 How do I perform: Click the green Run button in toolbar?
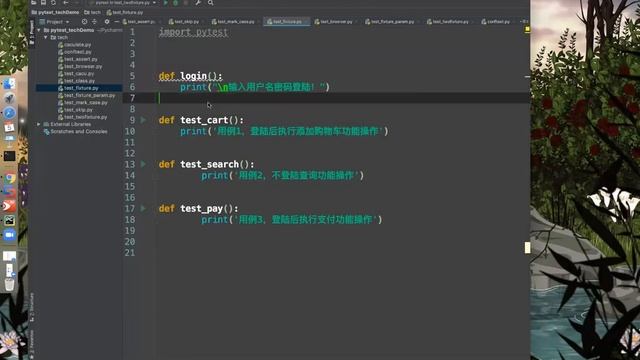(x=166, y=2)
